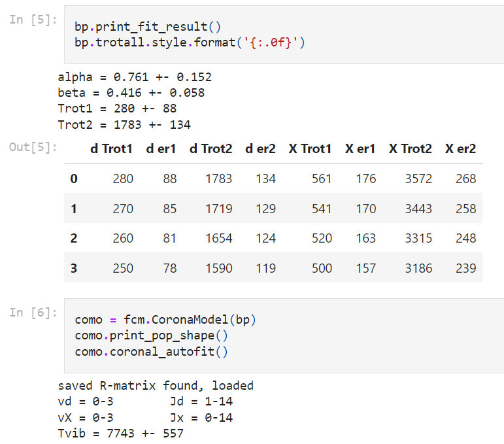Click the X er2 column header
Screen dimensions: 504x444
(x=460, y=149)
